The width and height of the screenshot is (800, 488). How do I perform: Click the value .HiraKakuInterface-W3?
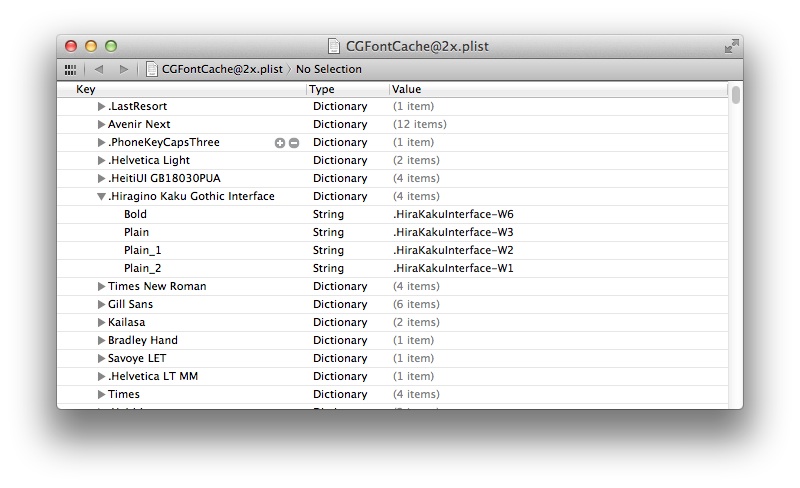pyautogui.click(x=453, y=232)
